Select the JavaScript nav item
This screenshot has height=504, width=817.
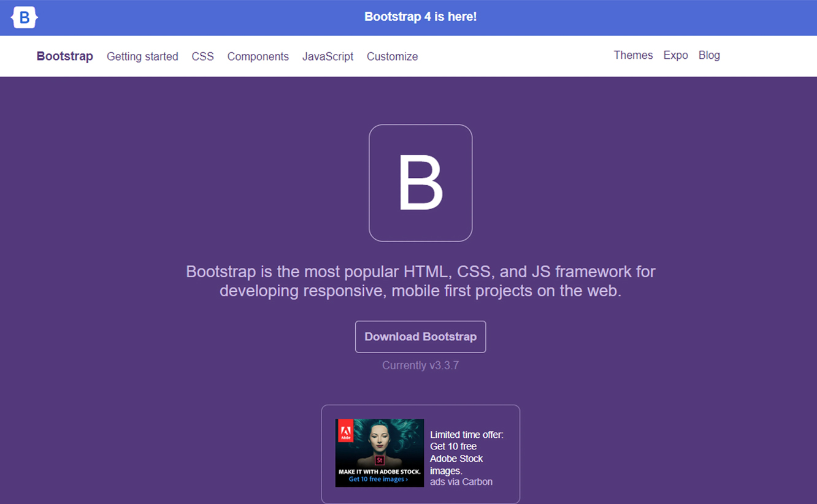[x=328, y=56]
